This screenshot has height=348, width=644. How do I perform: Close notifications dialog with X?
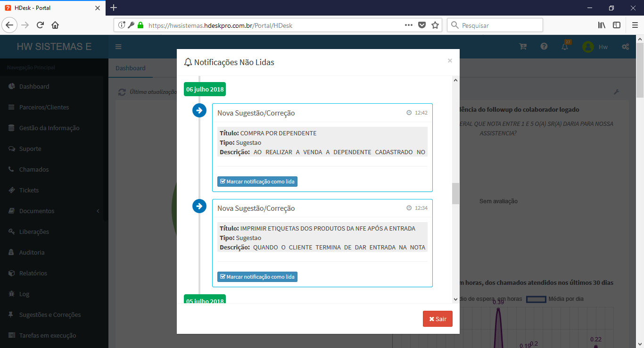tap(450, 60)
